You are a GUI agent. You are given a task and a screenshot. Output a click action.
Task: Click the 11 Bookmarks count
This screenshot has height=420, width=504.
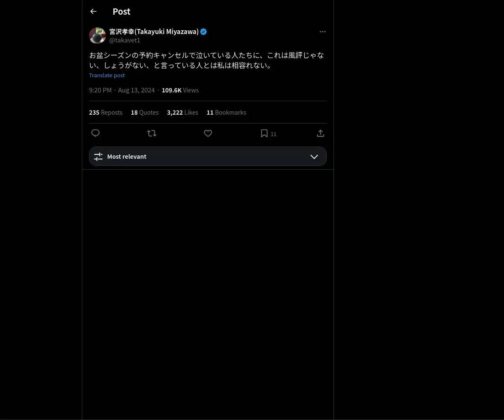(x=226, y=113)
